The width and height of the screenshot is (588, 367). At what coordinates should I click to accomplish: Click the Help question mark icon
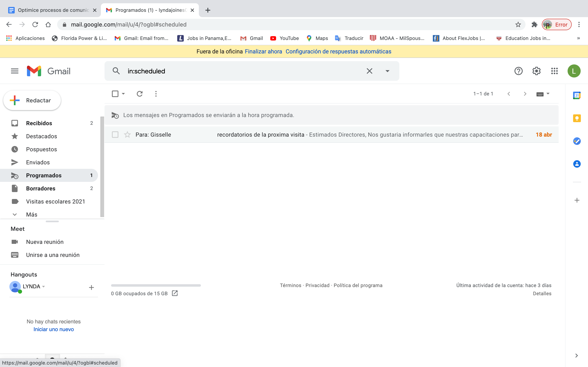(x=518, y=71)
